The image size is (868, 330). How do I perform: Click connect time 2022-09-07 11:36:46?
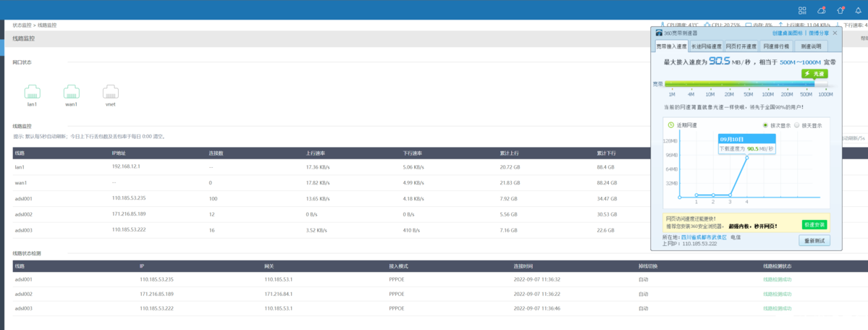point(537,308)
